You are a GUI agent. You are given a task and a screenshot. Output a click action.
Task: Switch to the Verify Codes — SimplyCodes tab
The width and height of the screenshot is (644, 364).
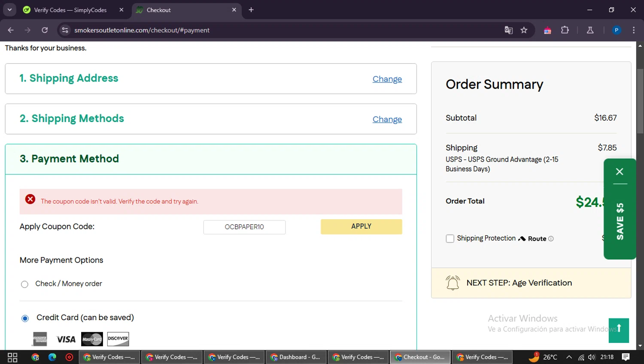coord(71,10)
